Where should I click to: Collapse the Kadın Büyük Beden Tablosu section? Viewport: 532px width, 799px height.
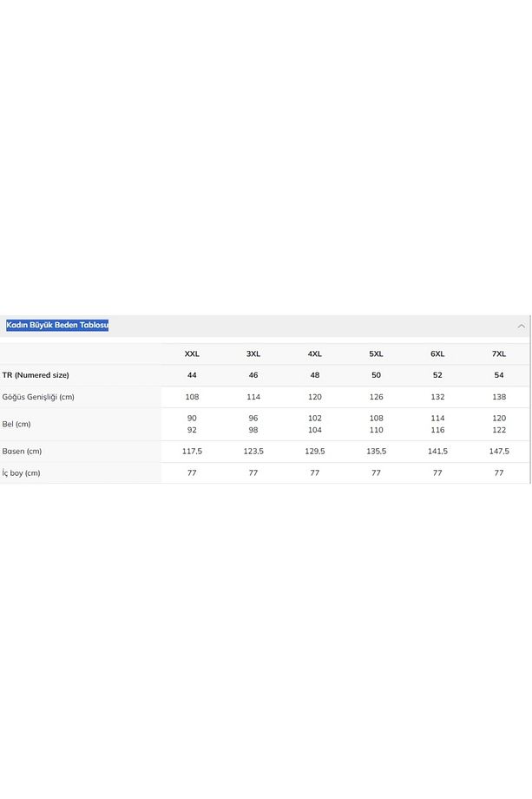(521, 327)
